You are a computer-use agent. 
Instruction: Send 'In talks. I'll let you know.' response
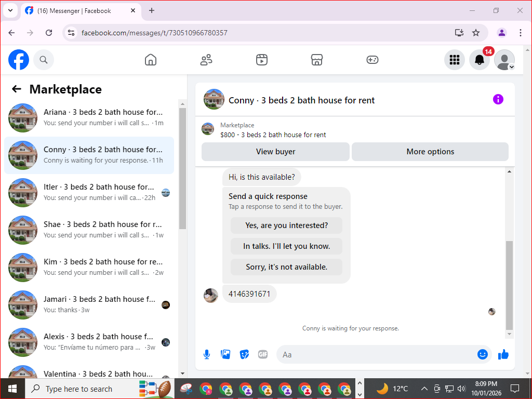coord(286,246)
